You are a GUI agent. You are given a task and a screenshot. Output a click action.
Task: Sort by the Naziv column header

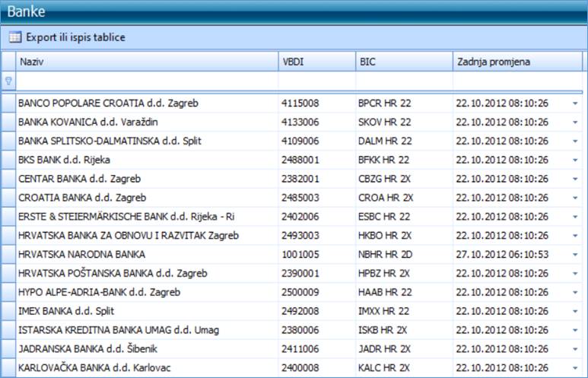coord(147,62)
